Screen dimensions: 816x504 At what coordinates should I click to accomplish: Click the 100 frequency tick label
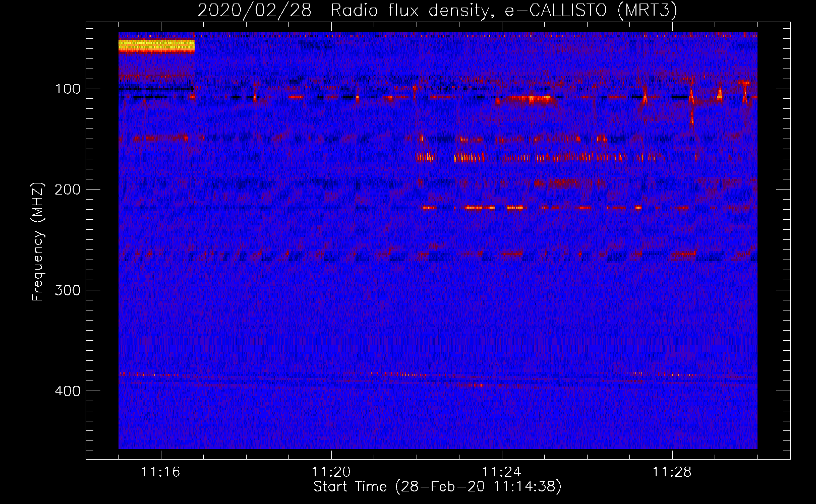(68, 89)
